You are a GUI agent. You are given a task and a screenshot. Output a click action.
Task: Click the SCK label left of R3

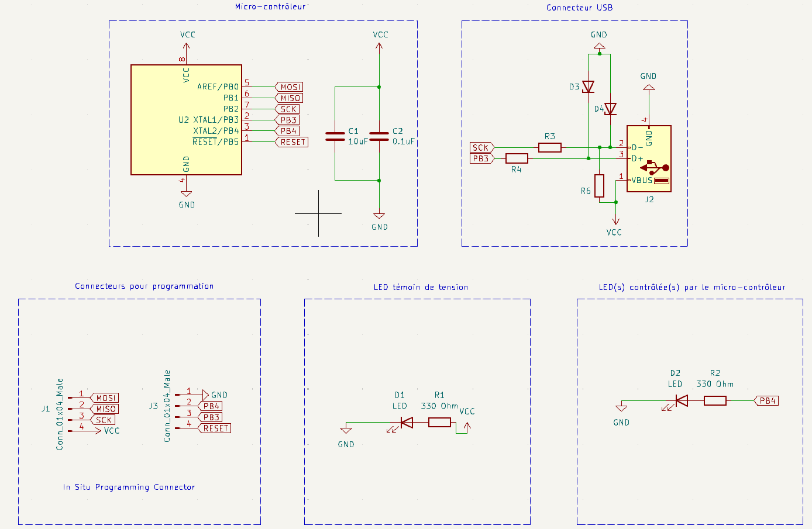481,148
